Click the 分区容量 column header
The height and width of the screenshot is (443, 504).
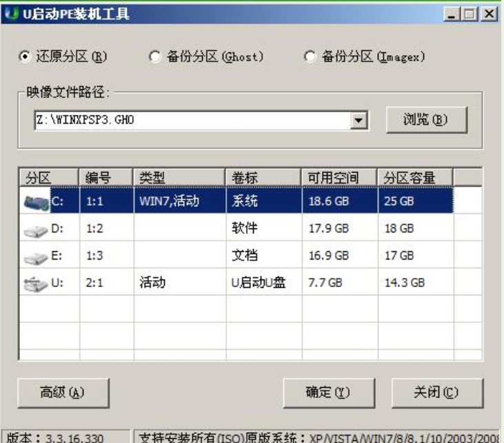[x=415, y=178]
